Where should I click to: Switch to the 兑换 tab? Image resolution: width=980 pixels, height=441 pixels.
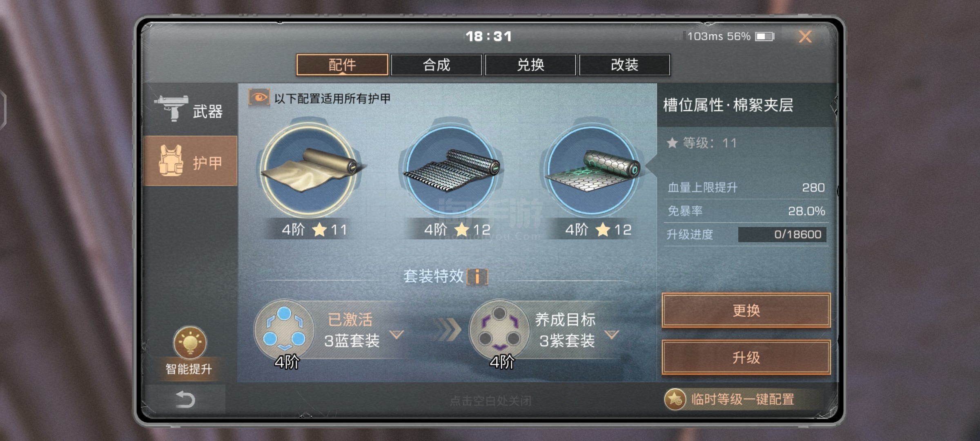530,65
